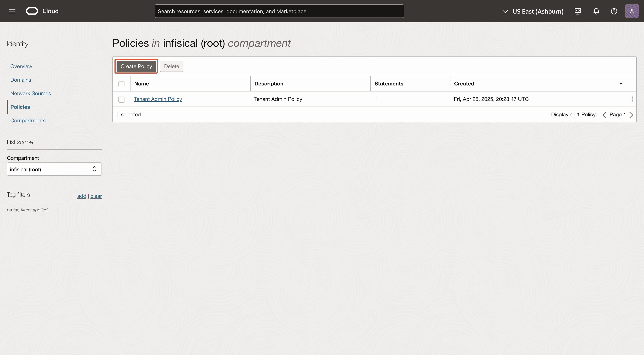Click the add tag filter link

pos(82,196)
